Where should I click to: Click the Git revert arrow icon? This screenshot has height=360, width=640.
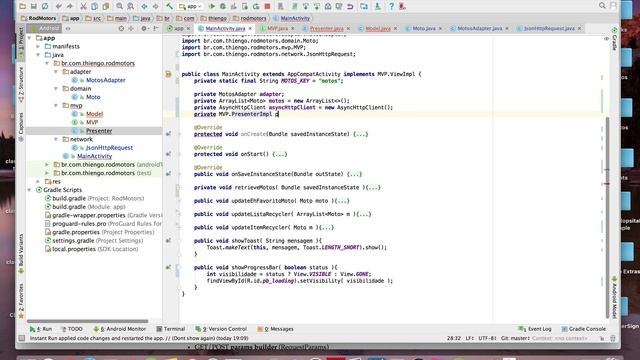click(350, 6)
